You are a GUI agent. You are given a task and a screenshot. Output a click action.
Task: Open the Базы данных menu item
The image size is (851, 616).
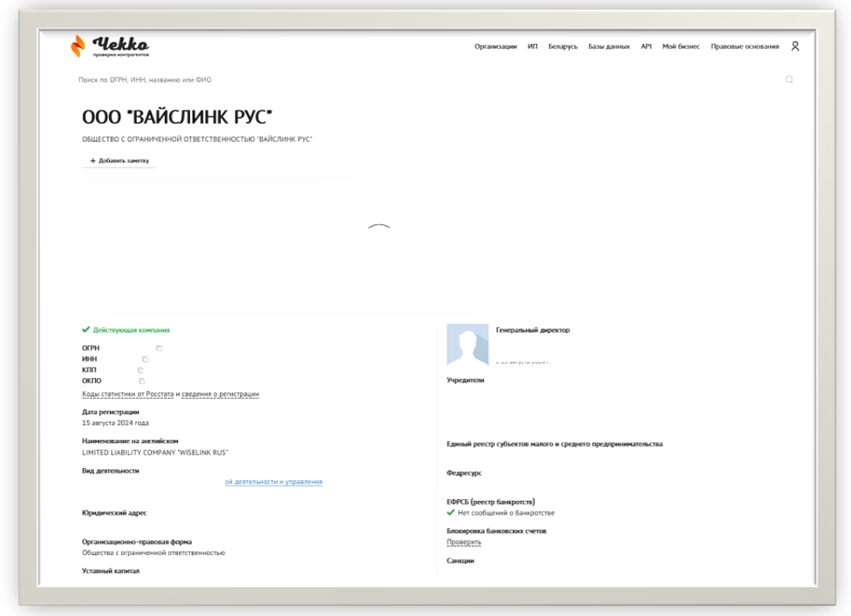pyautogui.click(x=609, y=46)
